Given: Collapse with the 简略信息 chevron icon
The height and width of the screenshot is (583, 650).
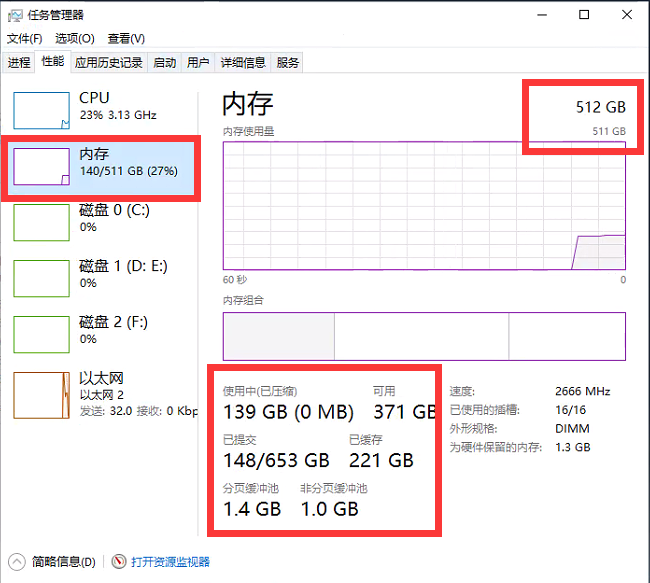Looking at the screenshot, I should [17, 562].
